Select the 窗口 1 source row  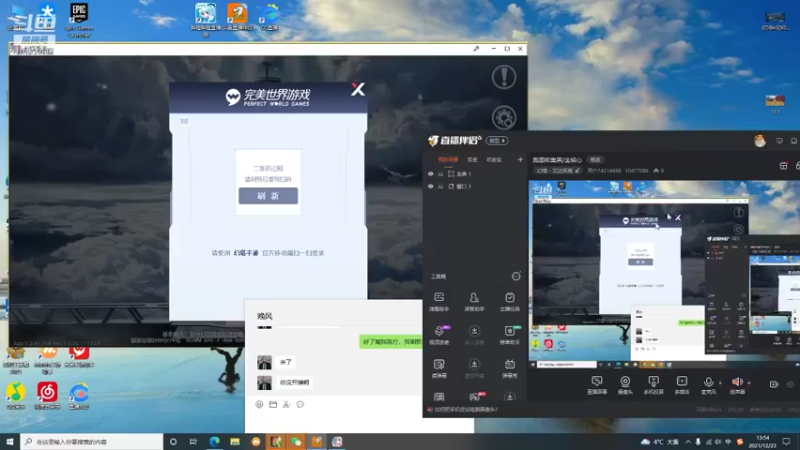pyautogui.click(x=474, y=186)
